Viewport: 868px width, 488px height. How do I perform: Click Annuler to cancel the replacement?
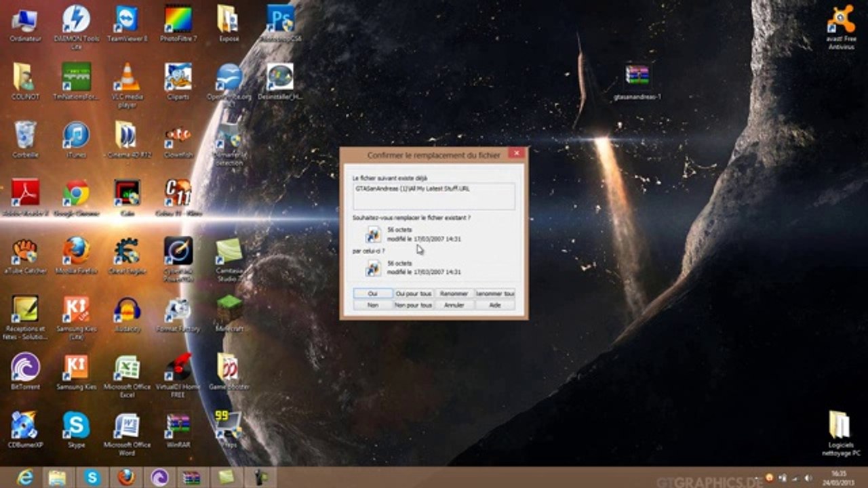(454, 305)
